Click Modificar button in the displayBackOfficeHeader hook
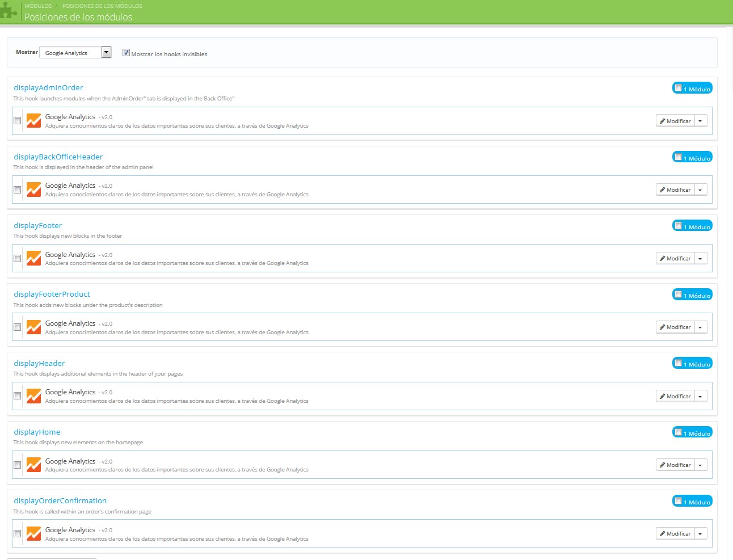Viewport: 733px width, 560px height. tap(675, 190)
